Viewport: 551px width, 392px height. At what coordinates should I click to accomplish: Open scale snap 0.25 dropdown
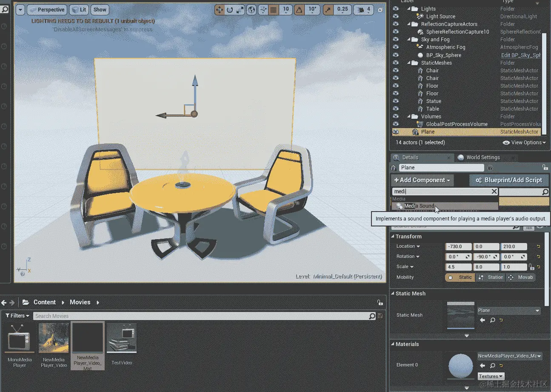pyautogui.click(x=343, y=9)
